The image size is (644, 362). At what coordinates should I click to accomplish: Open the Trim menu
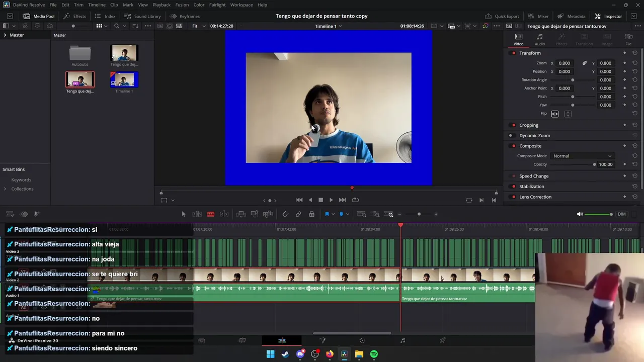click(x=78, y=5)
